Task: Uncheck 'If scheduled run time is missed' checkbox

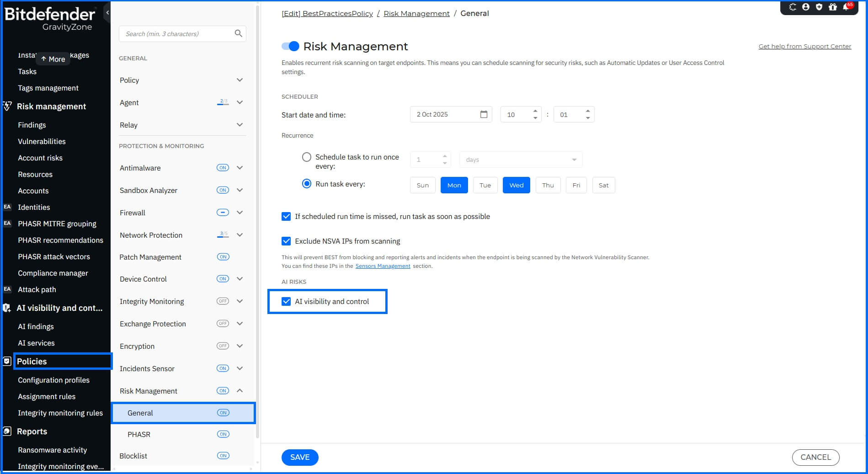Action: coord(286,216)
